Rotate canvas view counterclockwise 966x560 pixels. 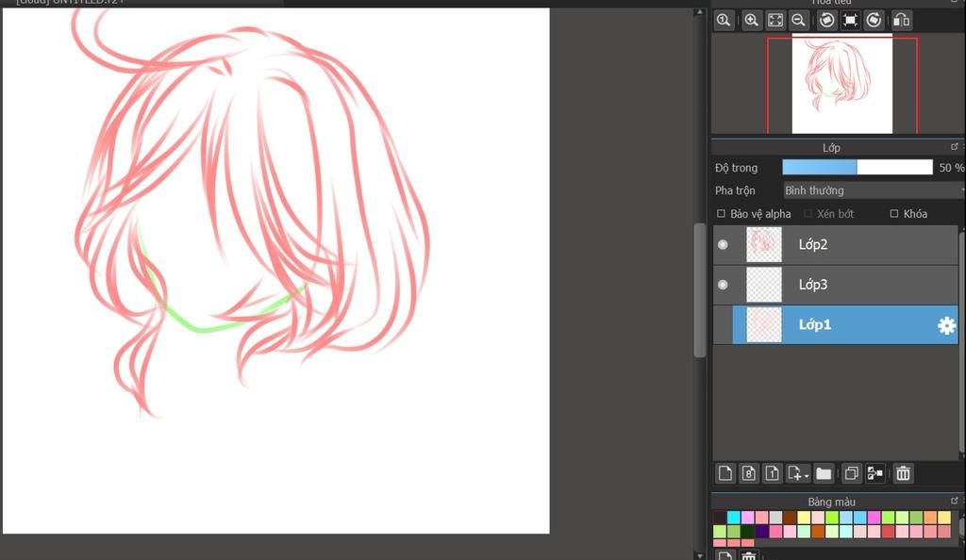[827, 20]
